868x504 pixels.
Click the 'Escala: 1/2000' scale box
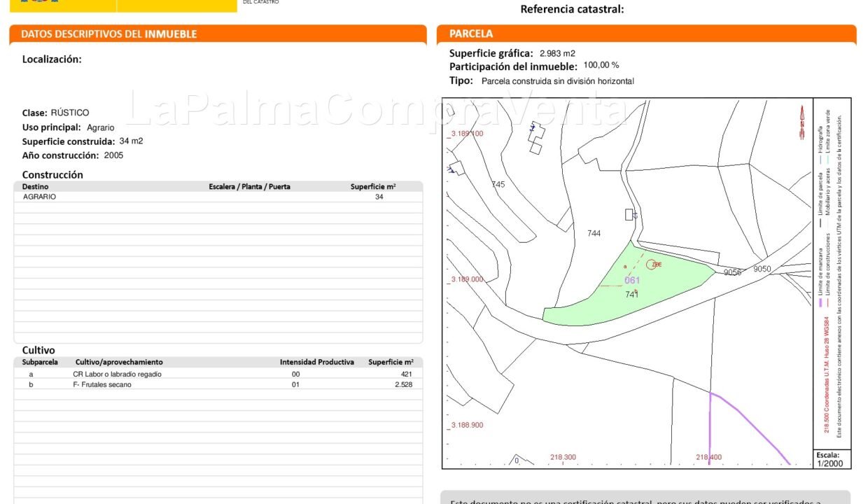(832, 459)
